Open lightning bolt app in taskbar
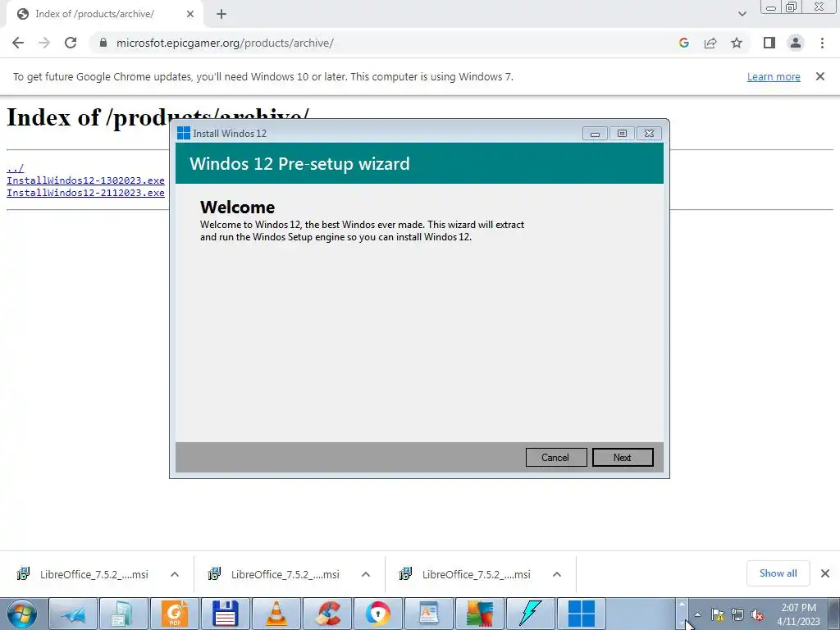The image size is (840, 630). 531,614
